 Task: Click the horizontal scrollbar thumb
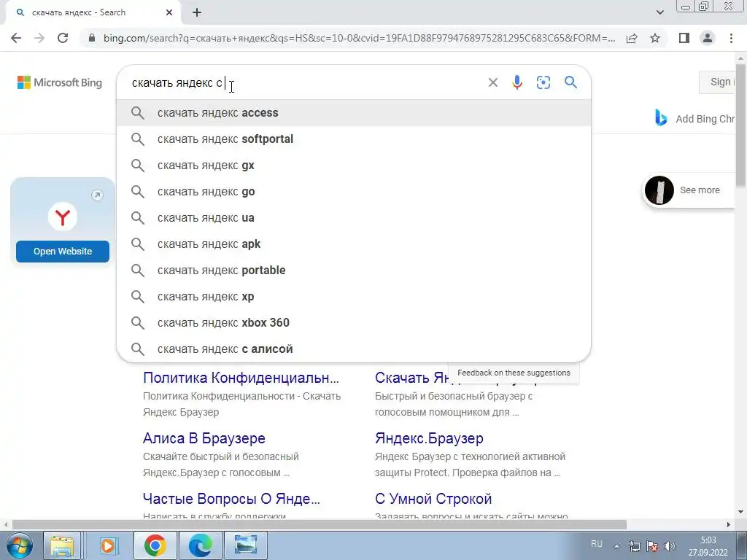point(320,524)
